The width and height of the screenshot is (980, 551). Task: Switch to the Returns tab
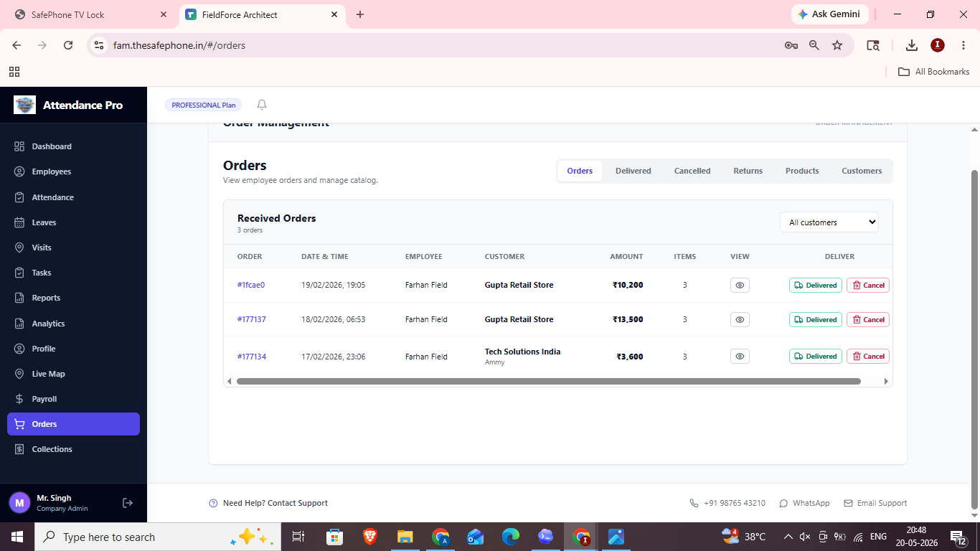pos(748,171)
